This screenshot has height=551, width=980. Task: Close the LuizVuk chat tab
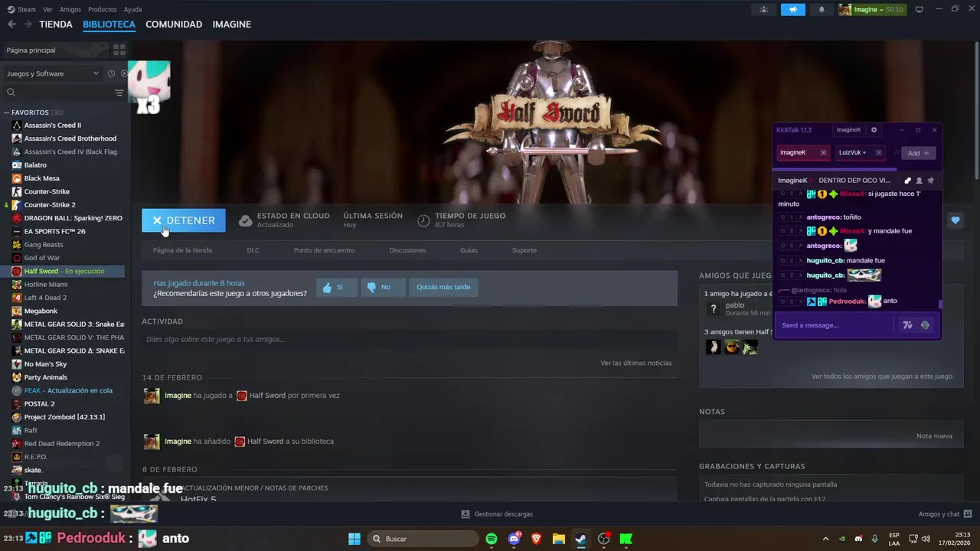878,153
